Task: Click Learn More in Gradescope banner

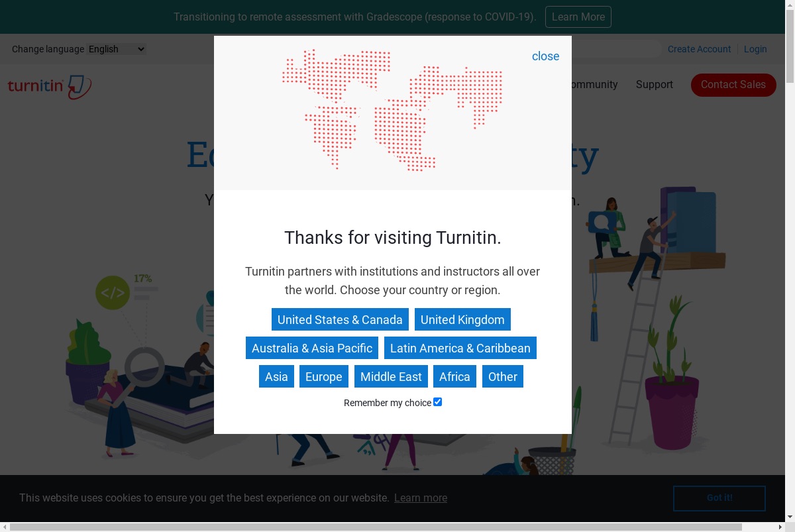Action: click(x=578, y=17)
